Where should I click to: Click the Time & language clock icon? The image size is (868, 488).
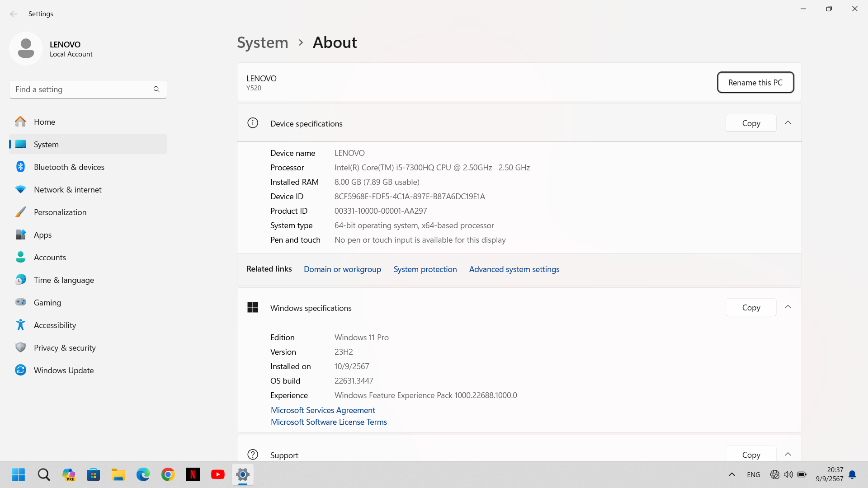click(x=20, y=280)
